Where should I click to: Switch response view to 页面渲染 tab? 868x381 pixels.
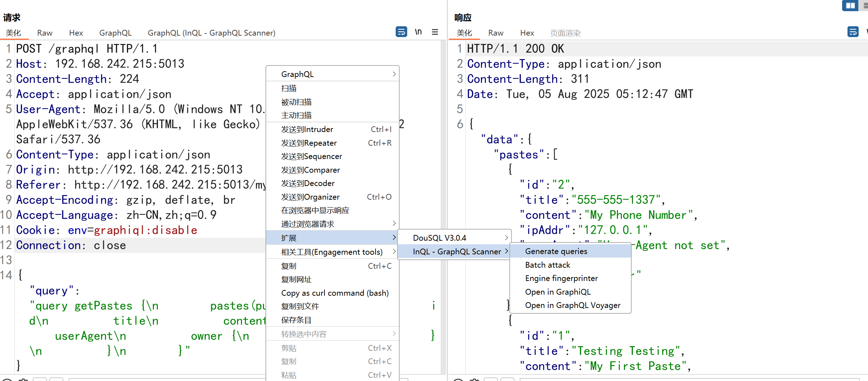pos(565,33)
